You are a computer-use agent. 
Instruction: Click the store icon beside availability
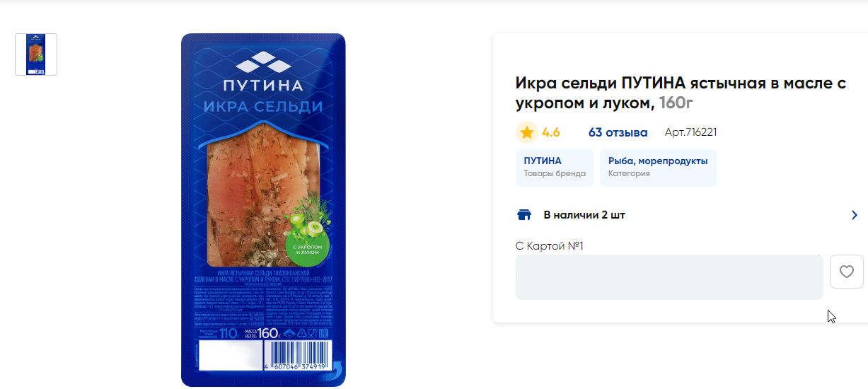point(524,215)
